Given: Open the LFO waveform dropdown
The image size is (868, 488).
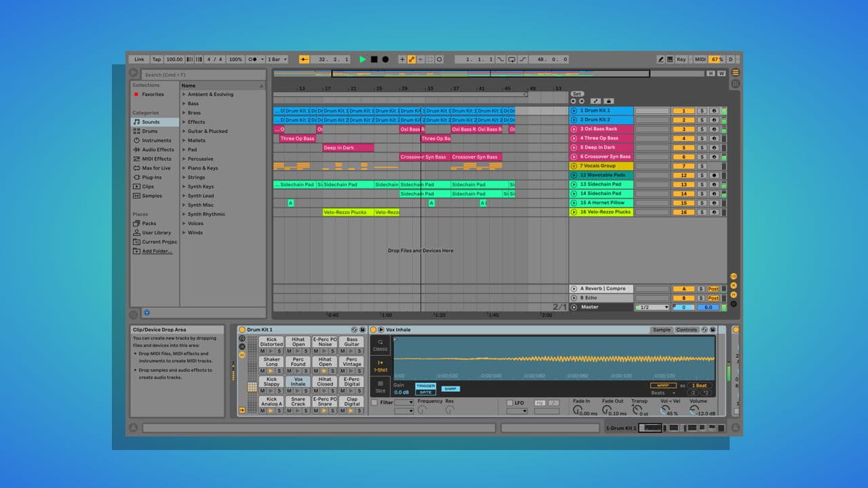Looking at the screenshot, I should 517,411.
